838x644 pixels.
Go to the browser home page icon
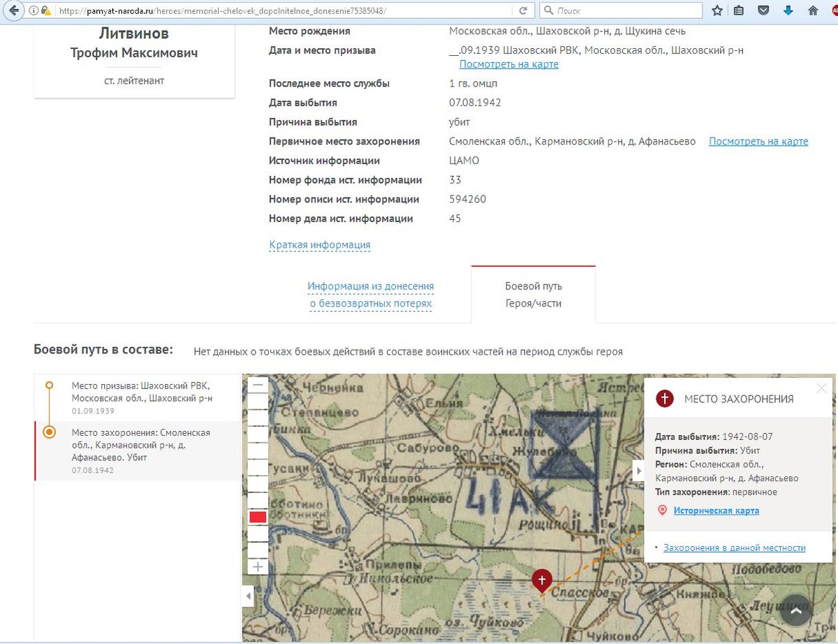point(813,10)
